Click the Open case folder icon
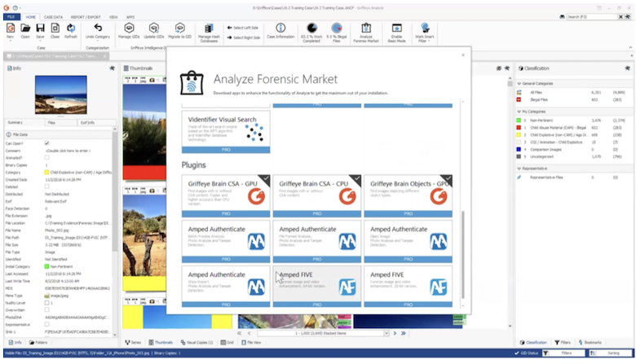 25,28
